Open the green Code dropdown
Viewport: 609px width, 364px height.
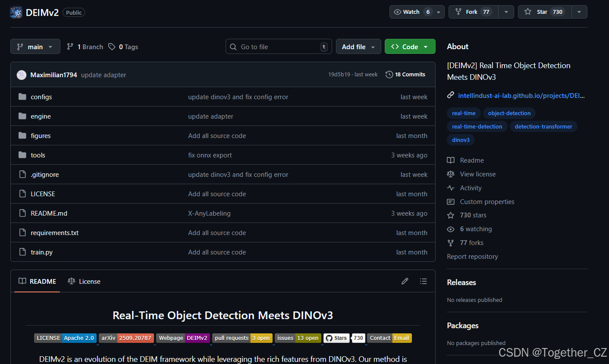coord(410,47)
